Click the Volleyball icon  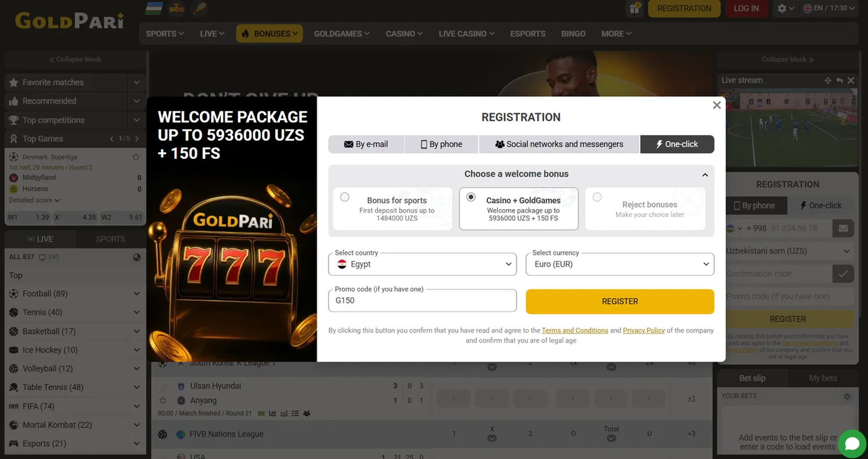coord(14,369)
